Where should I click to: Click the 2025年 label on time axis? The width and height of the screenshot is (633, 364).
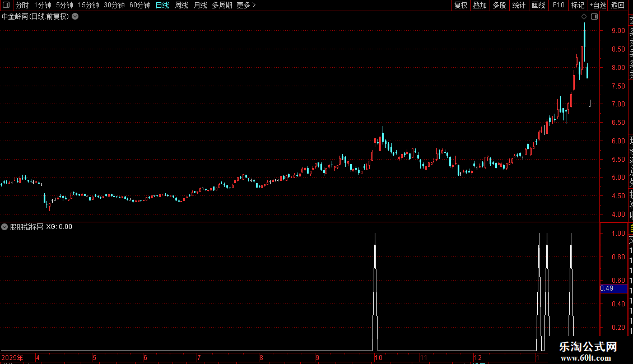[12, 357]
